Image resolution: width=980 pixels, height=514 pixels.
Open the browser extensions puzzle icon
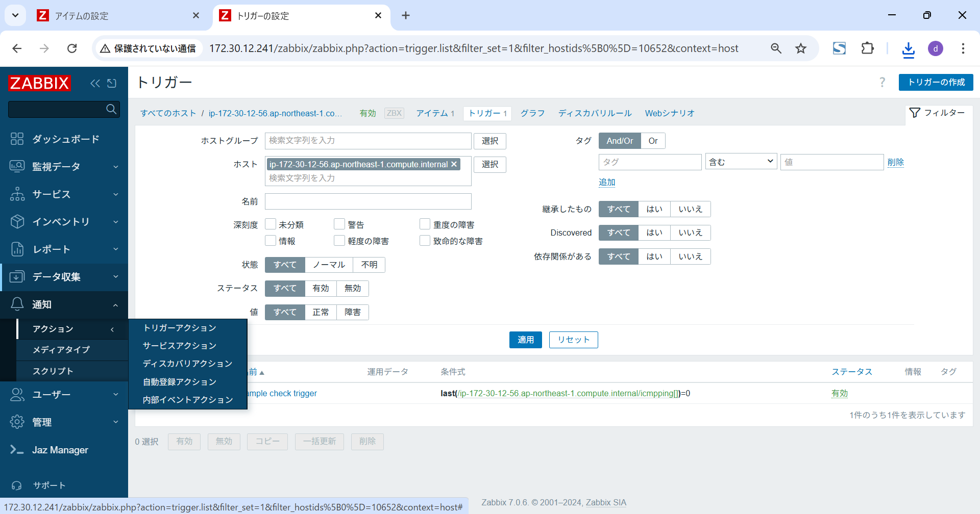tap(867, 48)
